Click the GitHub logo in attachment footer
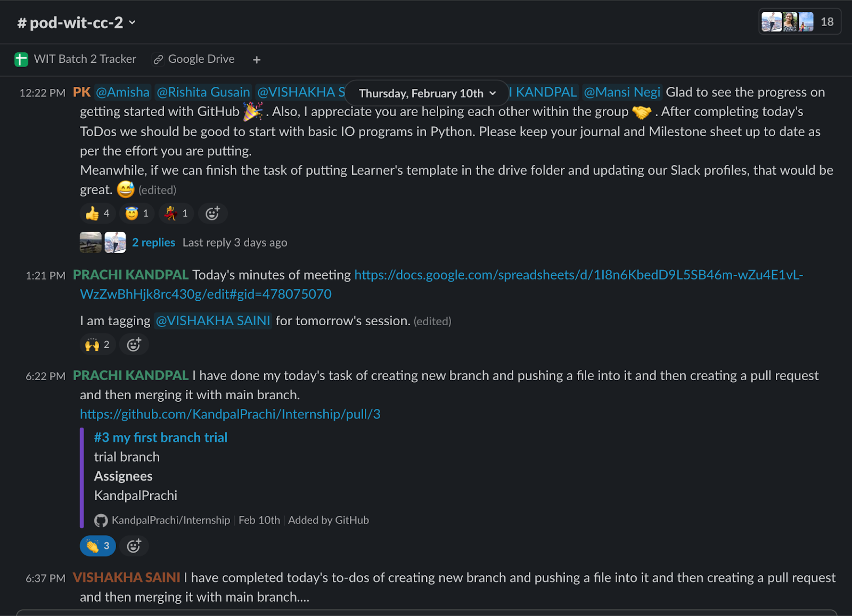This screenshot has height=616, width=852. (x=101, y=520)
